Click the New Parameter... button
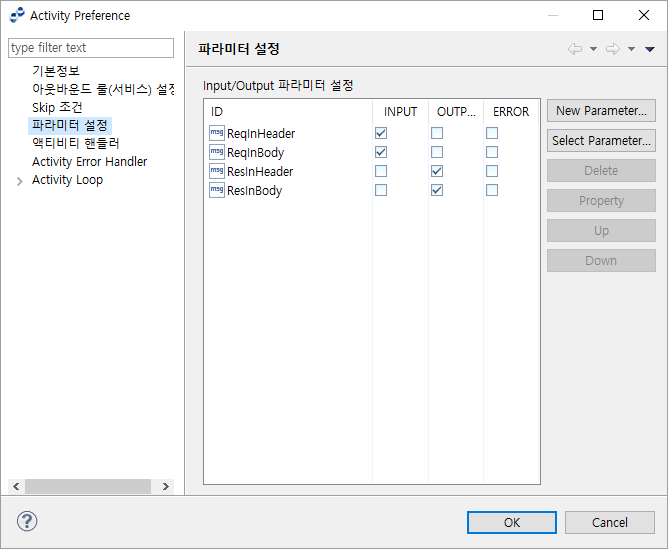Viewport: 668px width, 549px height. [601, 111]
